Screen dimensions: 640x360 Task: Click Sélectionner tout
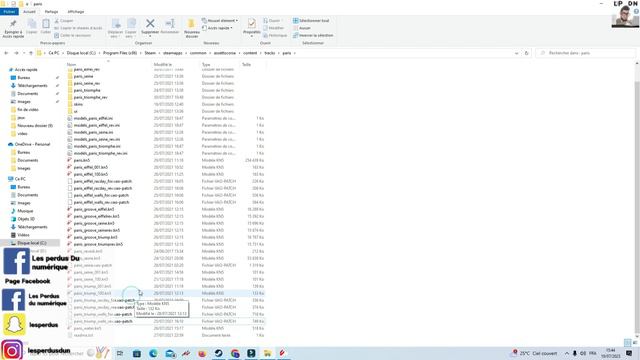[311, 21]
